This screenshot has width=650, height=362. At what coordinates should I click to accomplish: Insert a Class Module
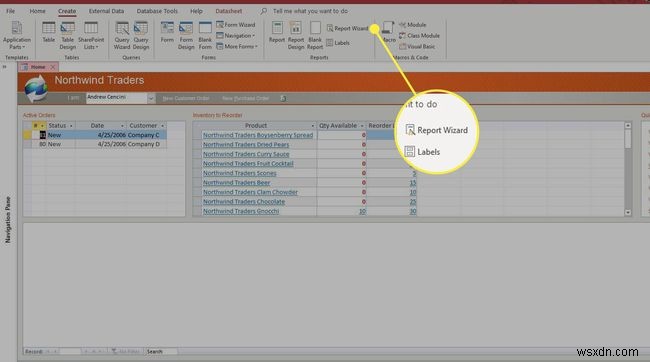point(420,36)
